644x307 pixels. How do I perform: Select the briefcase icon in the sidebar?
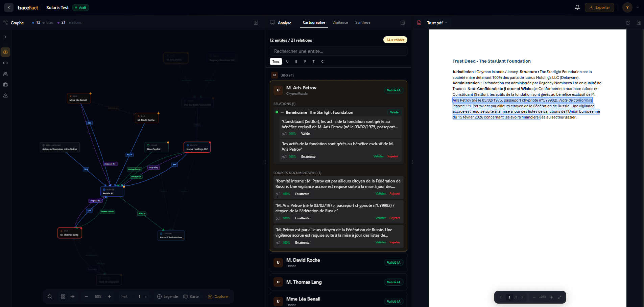click(5, 85)
